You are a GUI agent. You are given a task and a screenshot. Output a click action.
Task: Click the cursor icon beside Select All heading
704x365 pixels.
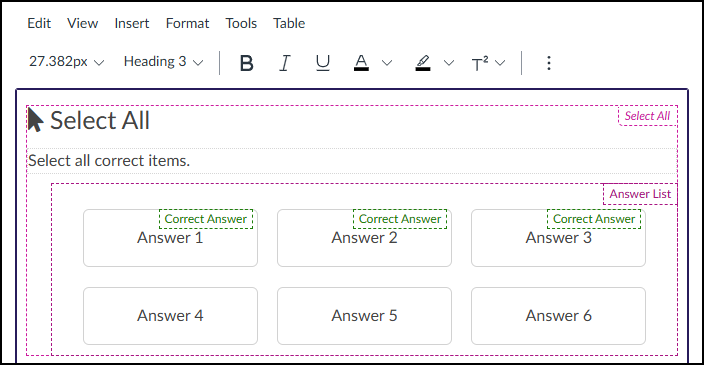tap(35, 119)
